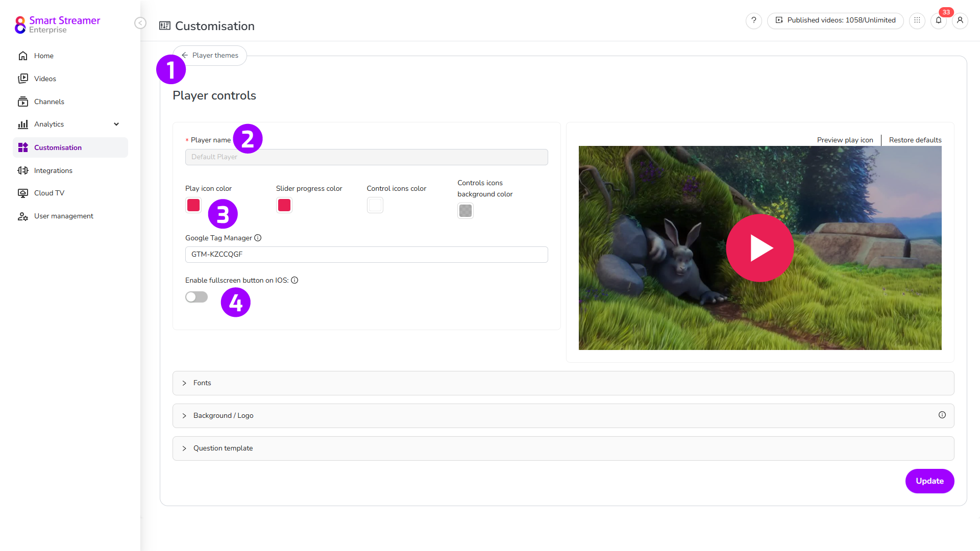The height and width of the screenshot is (551, 980).
Task: Open the Slider progress color swatch
Action: (x=284, y=205)
